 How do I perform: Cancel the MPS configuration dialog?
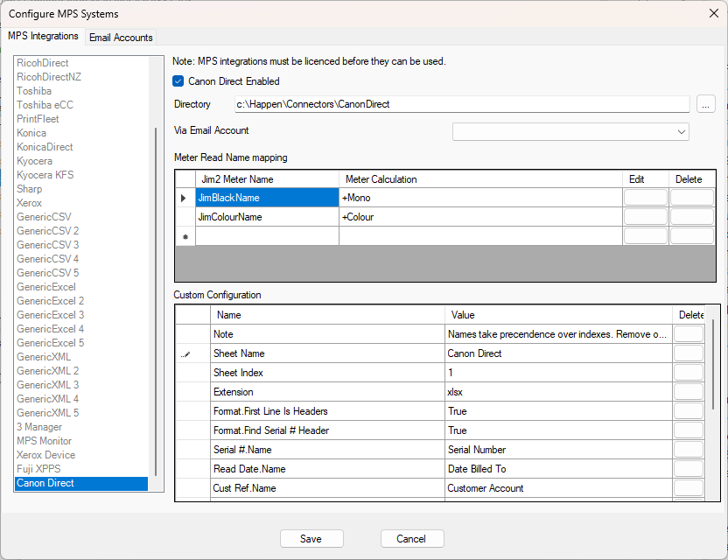pyautogui.click(x=412, y=539)
